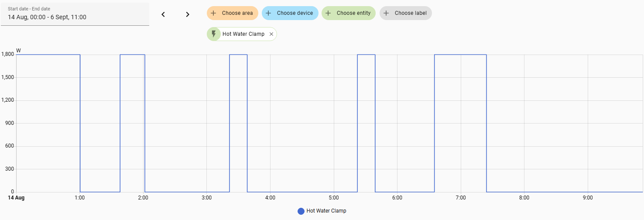Advance to the next date range

coord(188,14)
